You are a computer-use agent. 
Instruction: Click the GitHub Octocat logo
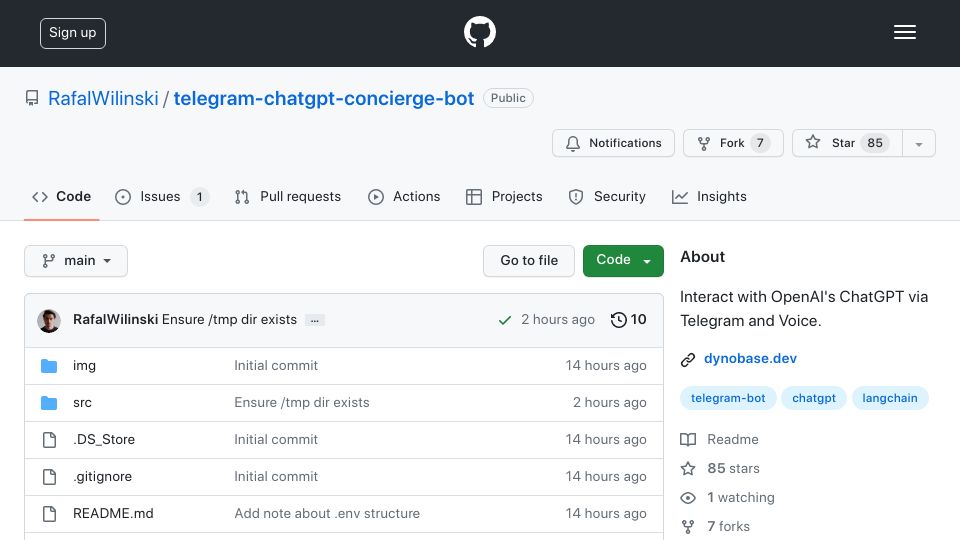[479, 32]
